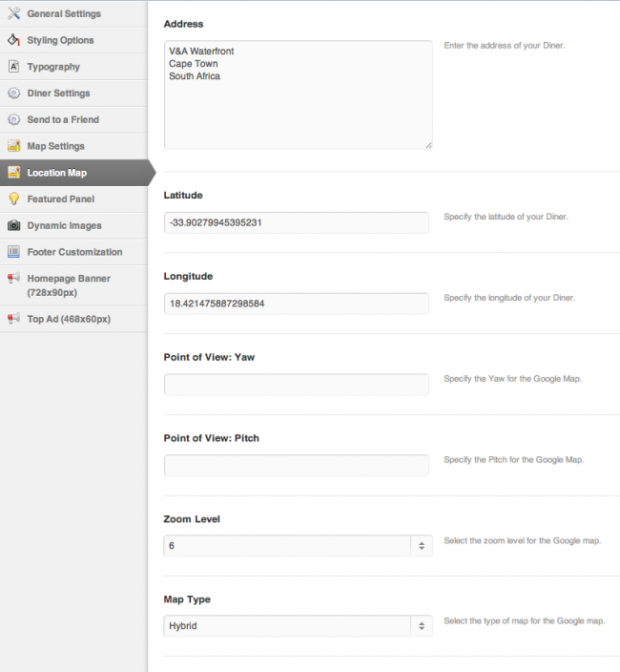
Task: Click the Latitude input field
Action: (x=296, y=222)
